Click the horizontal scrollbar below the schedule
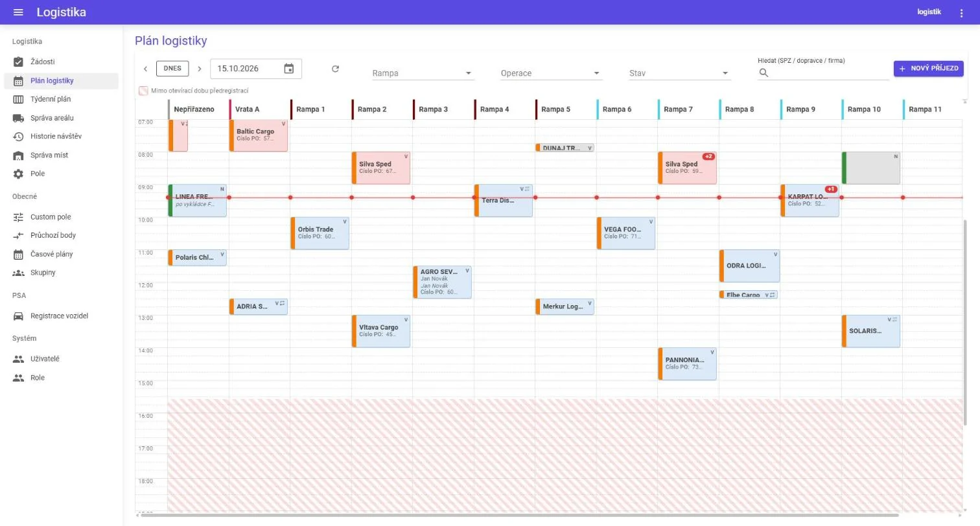The width and height of the screenshot is (980, 526). tap(519, 516)
